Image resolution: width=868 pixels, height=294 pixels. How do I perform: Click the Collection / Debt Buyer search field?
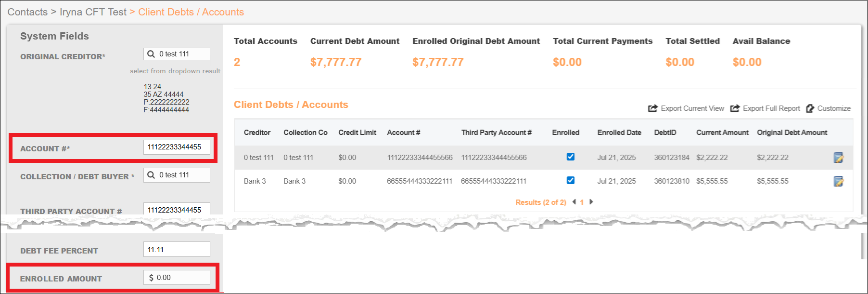point(177,175)
